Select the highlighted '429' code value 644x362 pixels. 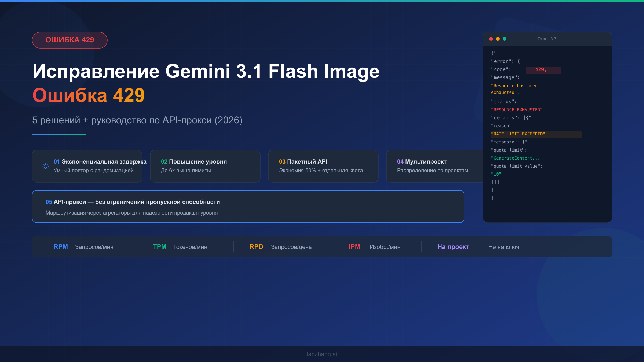coord(543,70)
